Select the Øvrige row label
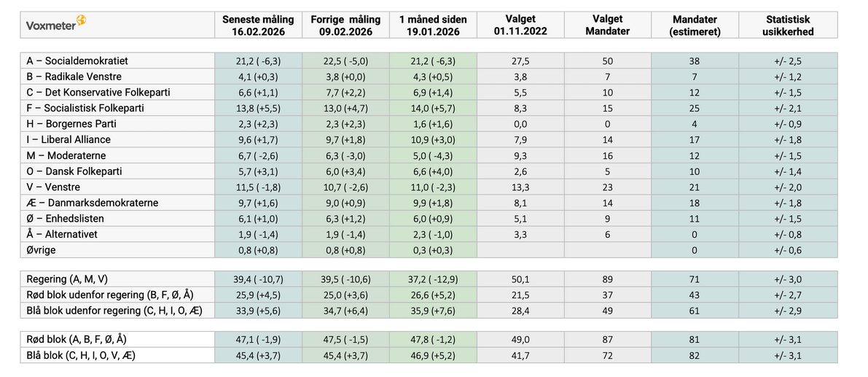Screen dimensions: 868x377 [42, 250]
